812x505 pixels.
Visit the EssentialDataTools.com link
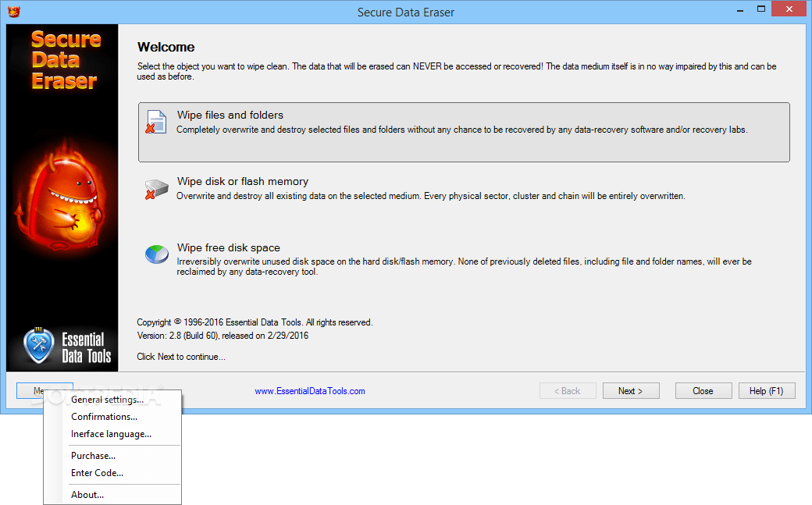pyautogui.click(x=310, y=390)
